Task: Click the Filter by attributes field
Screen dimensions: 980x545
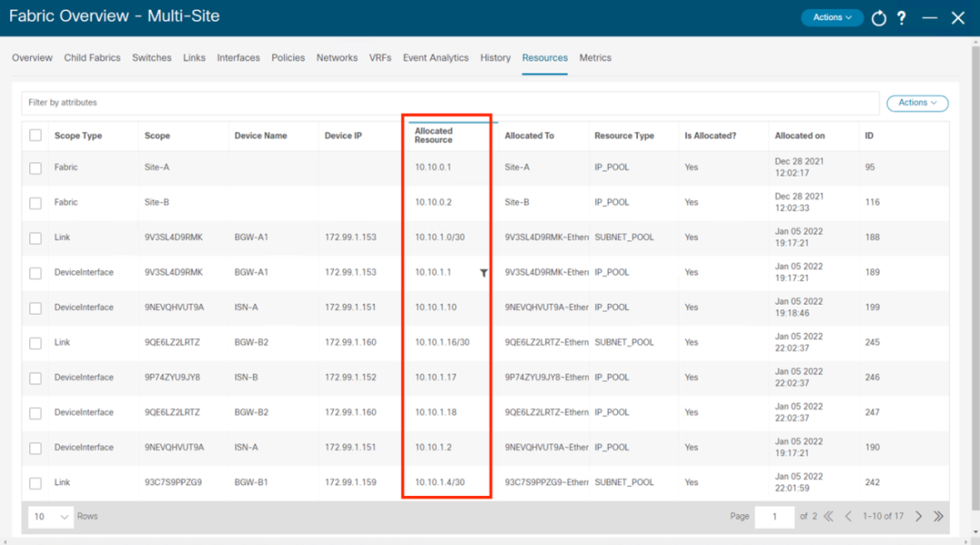Action: click(x=450, y=103)
